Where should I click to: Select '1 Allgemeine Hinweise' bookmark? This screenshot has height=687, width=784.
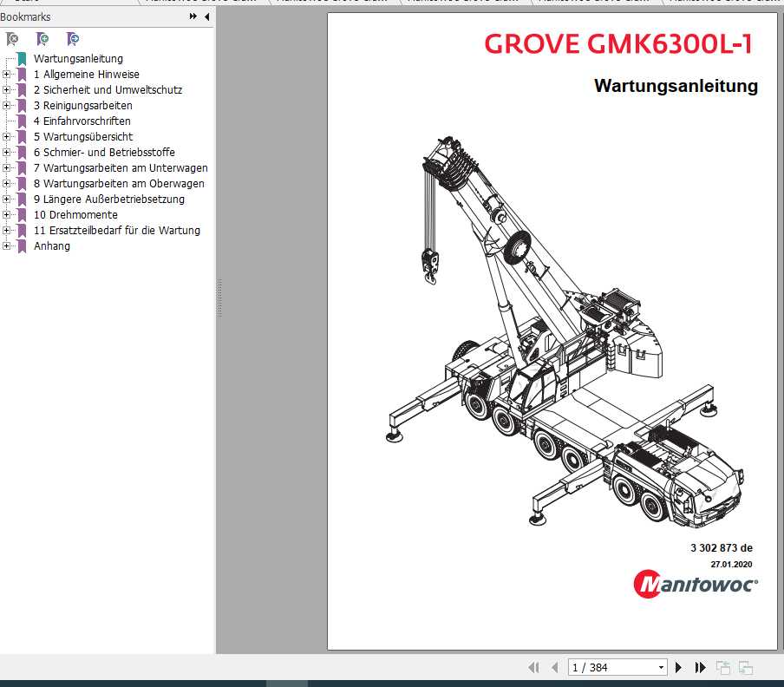point(87,75)
